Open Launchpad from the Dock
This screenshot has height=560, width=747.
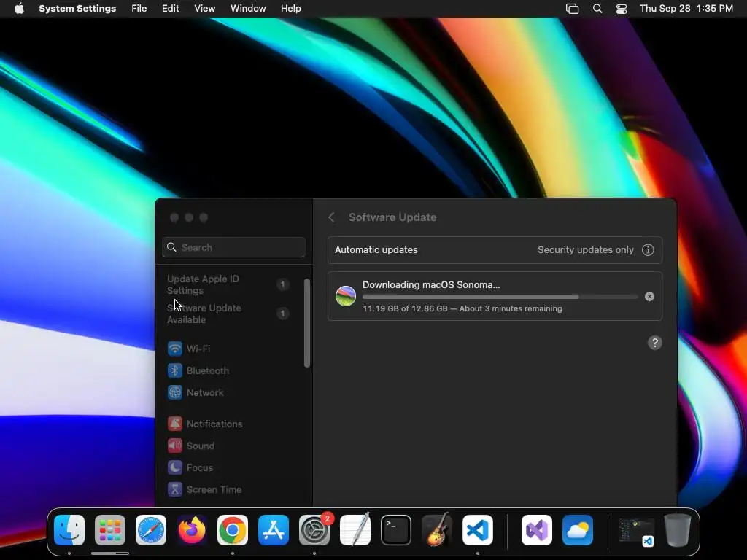110,530
